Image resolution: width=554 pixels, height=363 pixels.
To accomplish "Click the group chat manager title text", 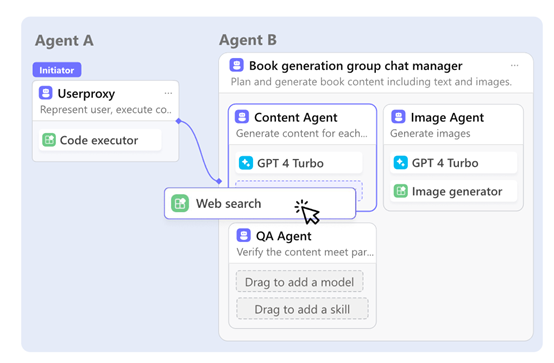I will [355, 66].
